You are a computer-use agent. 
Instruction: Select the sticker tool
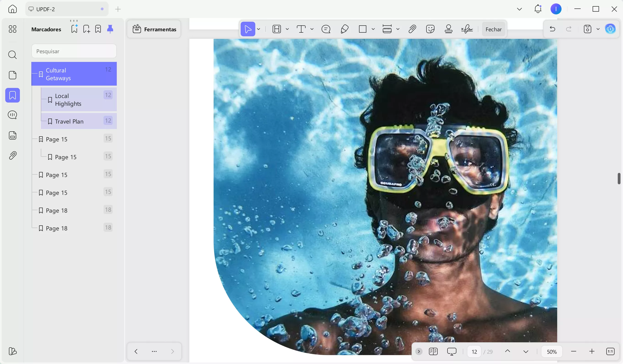(430, 29)
